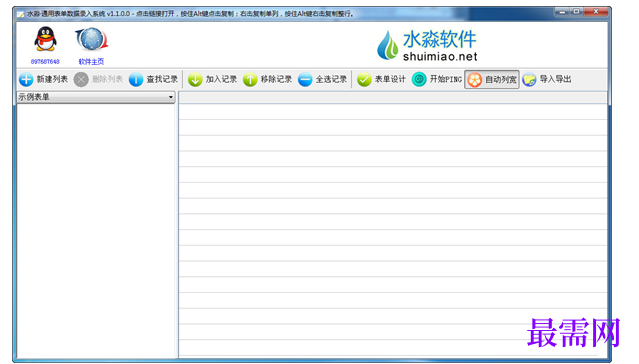This screenshot has height=364, width=639.
Task: Click the 查找记录 info icon
Action: pyautogui.click(x=136, y=79)
